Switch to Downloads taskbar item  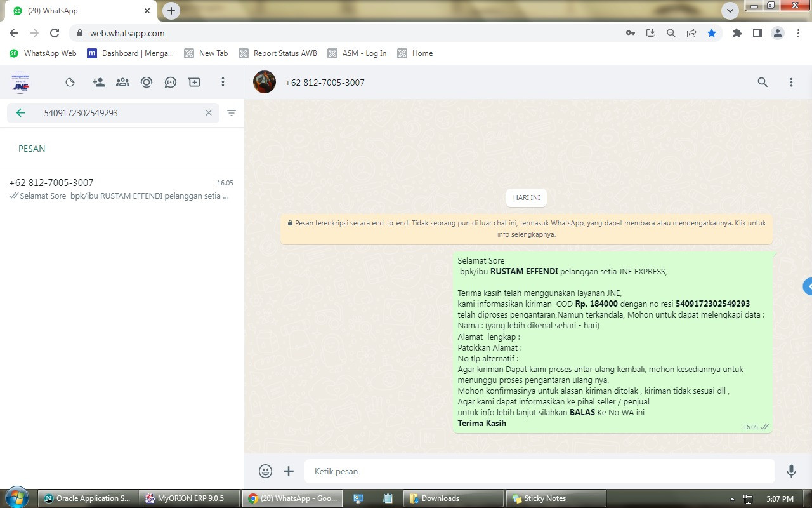tap(453, 498)
